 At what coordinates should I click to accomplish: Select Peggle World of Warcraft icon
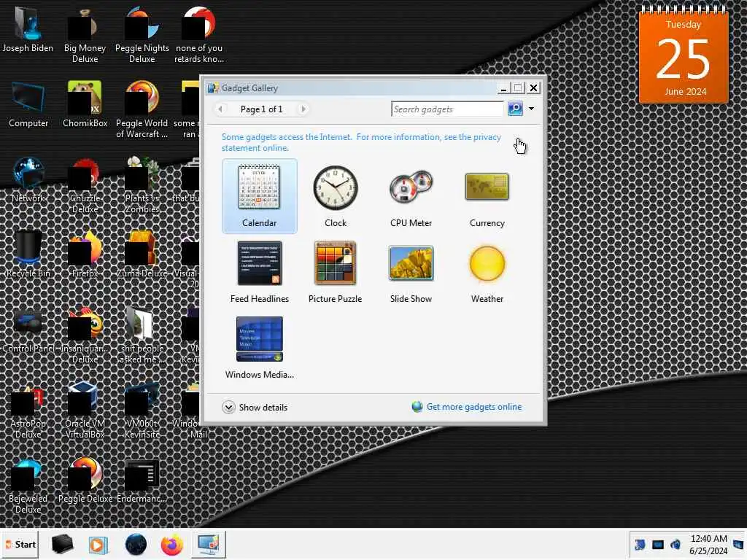point(142,111)
